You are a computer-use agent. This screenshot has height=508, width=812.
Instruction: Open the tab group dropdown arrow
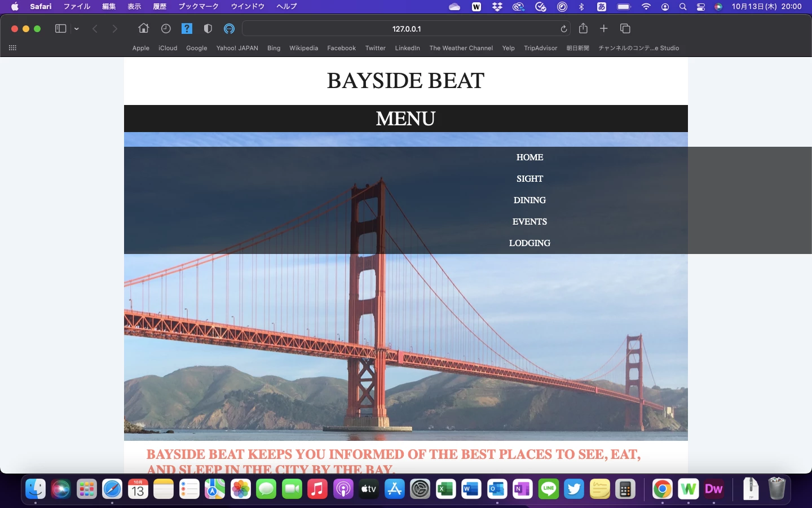(x=77, y=29)
